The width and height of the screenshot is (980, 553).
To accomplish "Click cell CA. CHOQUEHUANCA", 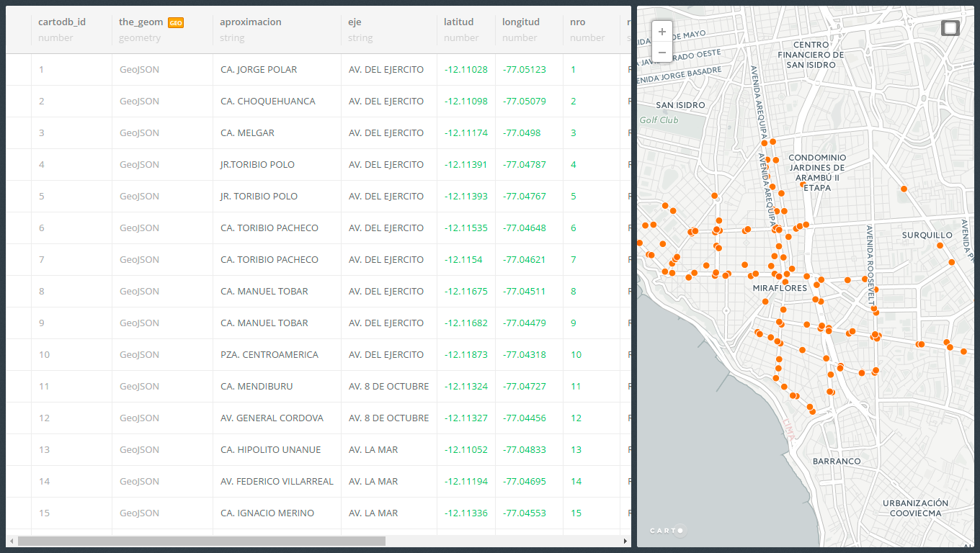I will pos(268,102).
